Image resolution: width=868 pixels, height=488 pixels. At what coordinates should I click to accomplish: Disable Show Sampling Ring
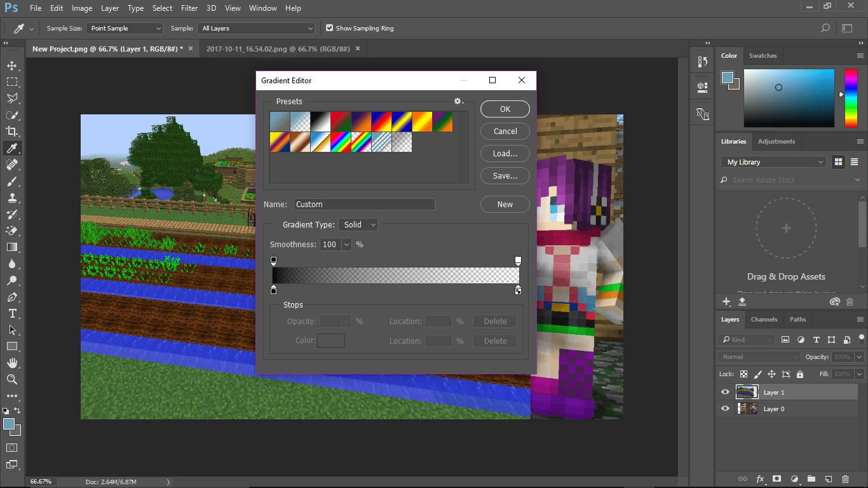point(329,28)
